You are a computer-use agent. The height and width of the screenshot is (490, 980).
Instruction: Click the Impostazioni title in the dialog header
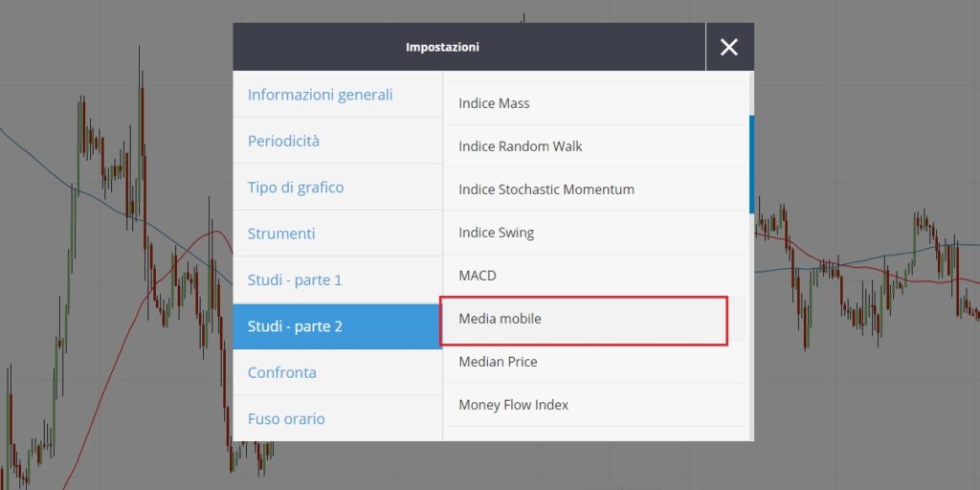coord(442,47)
